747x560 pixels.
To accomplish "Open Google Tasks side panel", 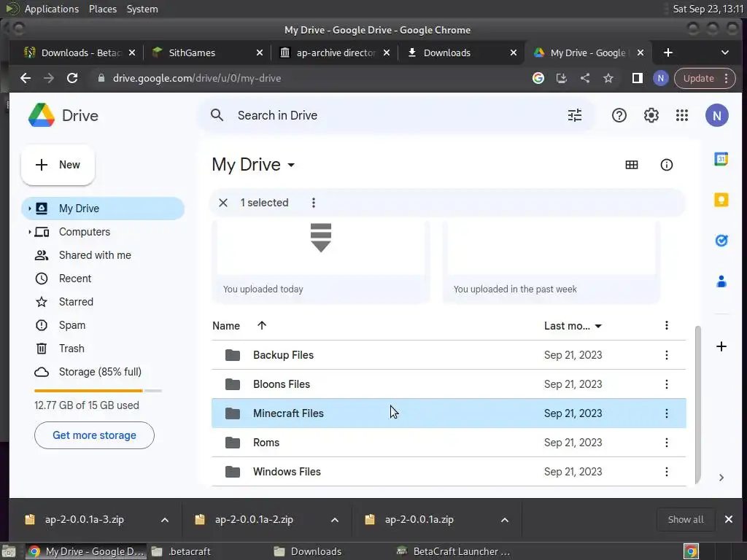I will (721, 241).
